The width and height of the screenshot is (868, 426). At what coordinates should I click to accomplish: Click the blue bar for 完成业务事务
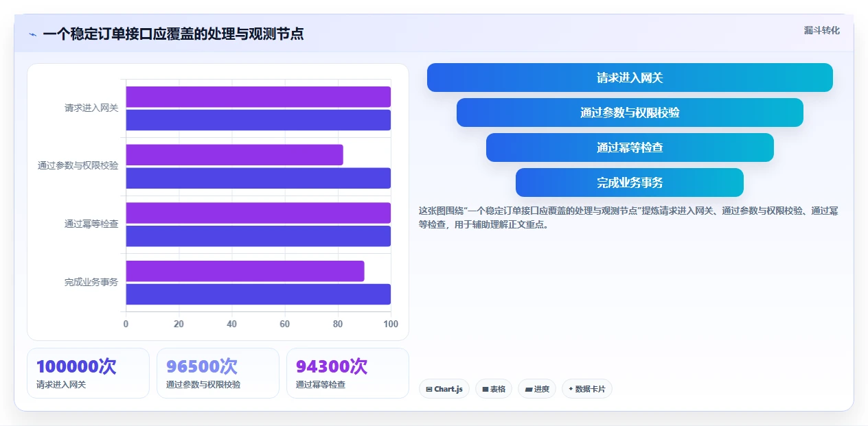258,294
